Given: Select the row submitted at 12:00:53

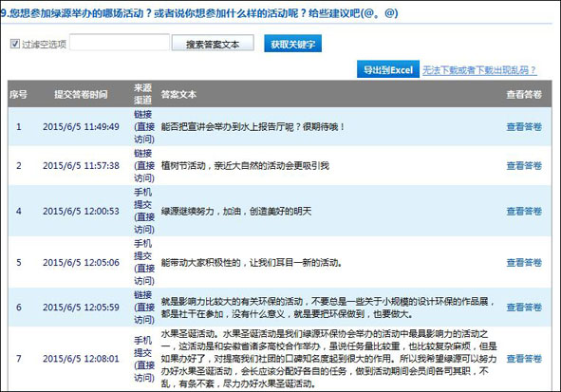Looking at the screenshot, I should tap(280, 211).
